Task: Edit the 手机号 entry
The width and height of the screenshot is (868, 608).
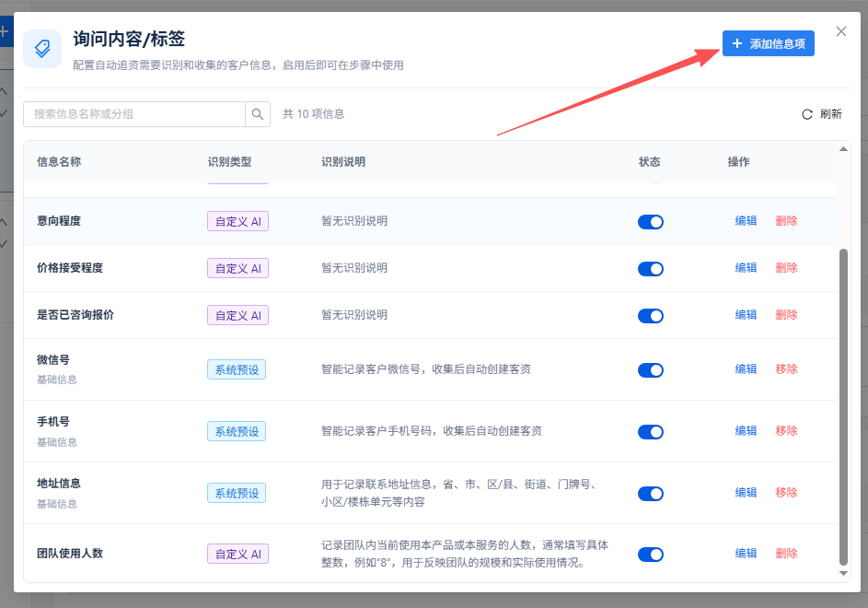Action: tap(746, 430)
